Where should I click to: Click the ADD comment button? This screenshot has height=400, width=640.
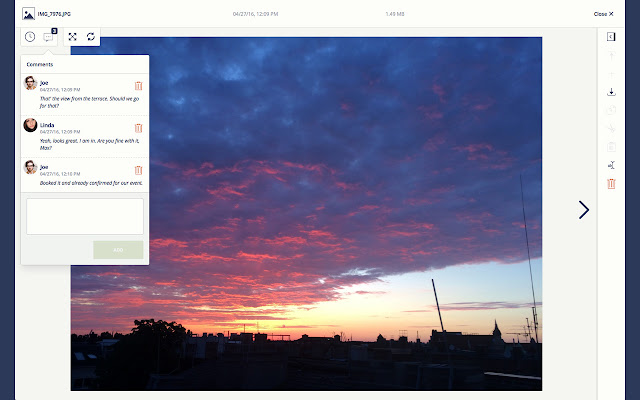[x=118, y=250]
